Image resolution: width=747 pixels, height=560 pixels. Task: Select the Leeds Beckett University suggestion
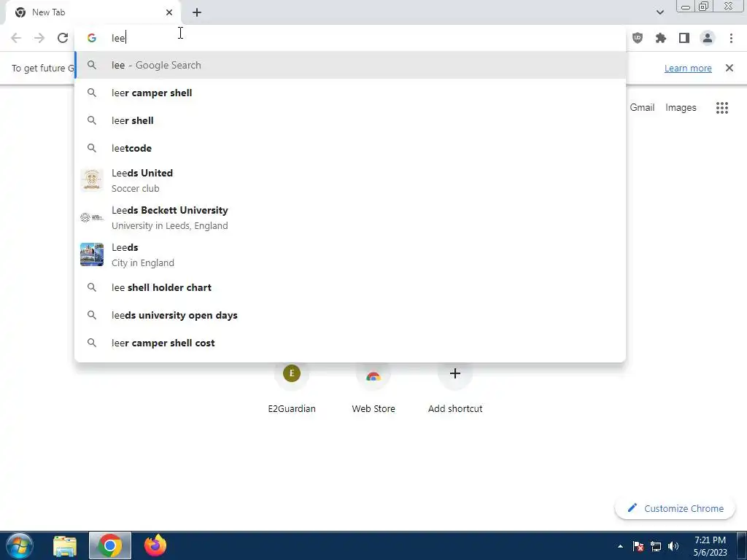click(350, 217)
